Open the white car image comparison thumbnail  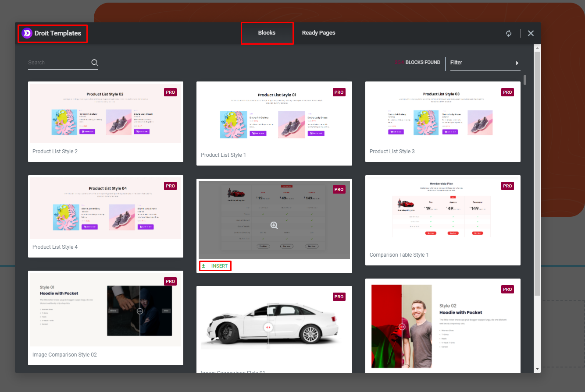point(274,327)
